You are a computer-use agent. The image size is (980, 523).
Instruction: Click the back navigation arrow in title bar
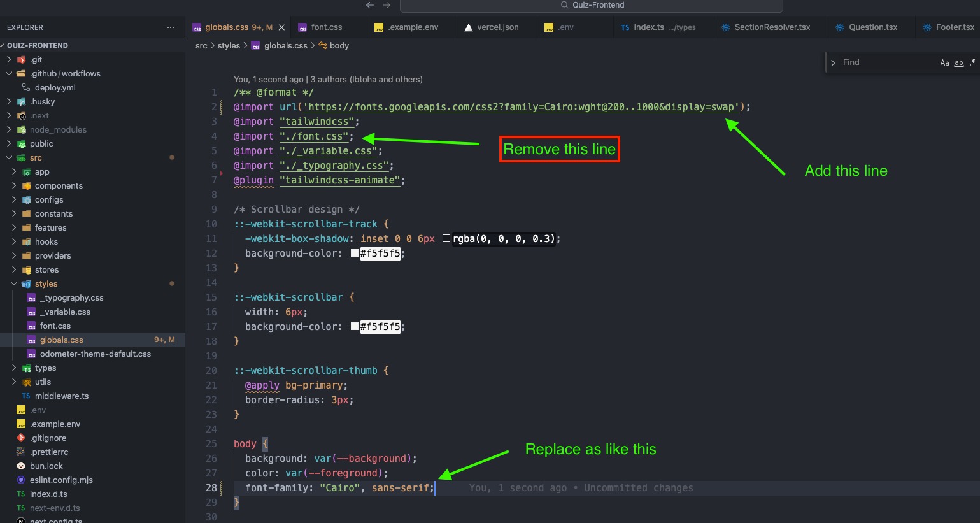369,5
